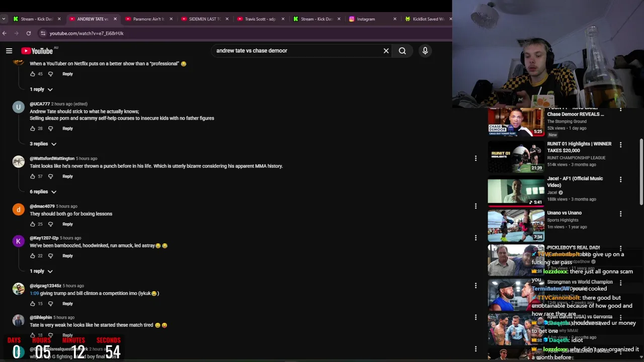Expand 1 reply under @Key1207-l2p comment
The height and width of the screenshot is (362, 644).
click(x=41, y=271)
